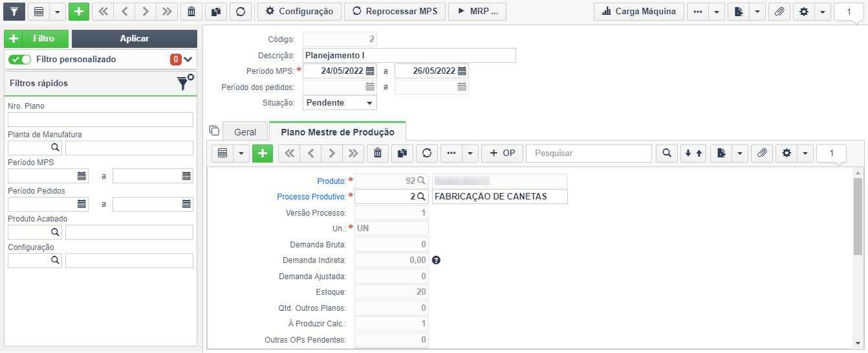868x353 pixels.
Task: Go to last record in top toolbar
Action: pos(166,11)
